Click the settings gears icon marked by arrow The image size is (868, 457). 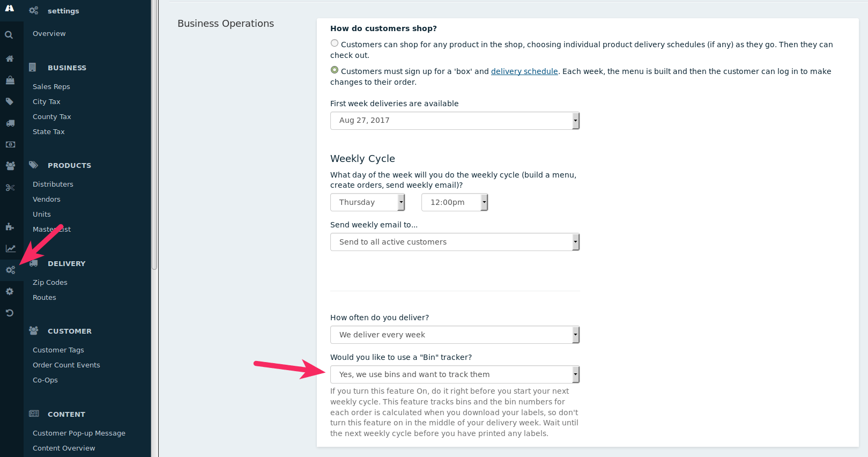coord(10,270)
